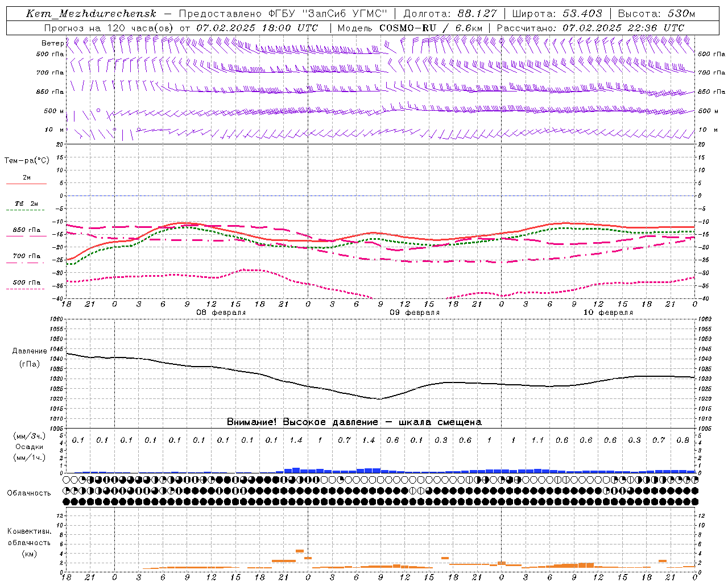Screen dimensions: 728x582
Task: Click the (мм/1ч.) hourly precipitation unit label
Action: point(30,458)
